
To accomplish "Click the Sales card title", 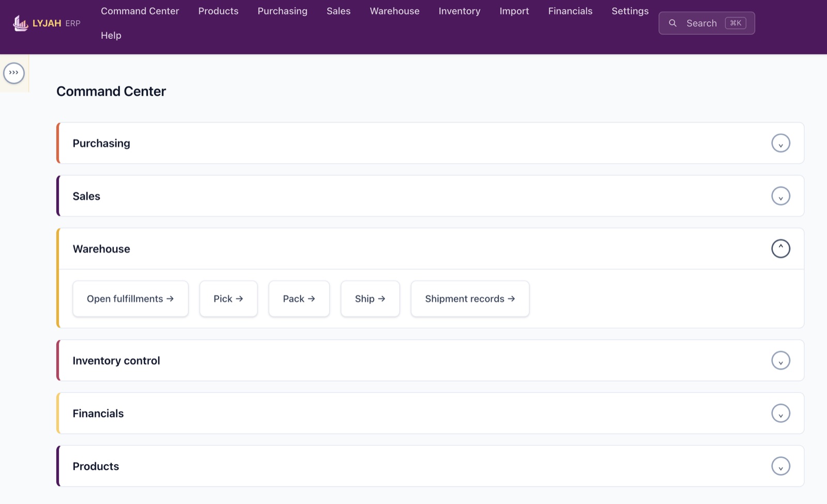I will coord(86,196).
